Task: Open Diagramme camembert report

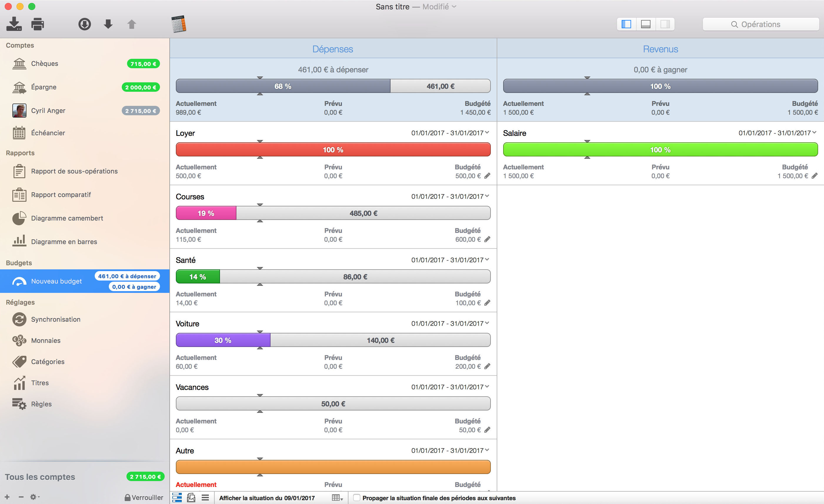Action: pyautogui.click(x=67, y=218)
